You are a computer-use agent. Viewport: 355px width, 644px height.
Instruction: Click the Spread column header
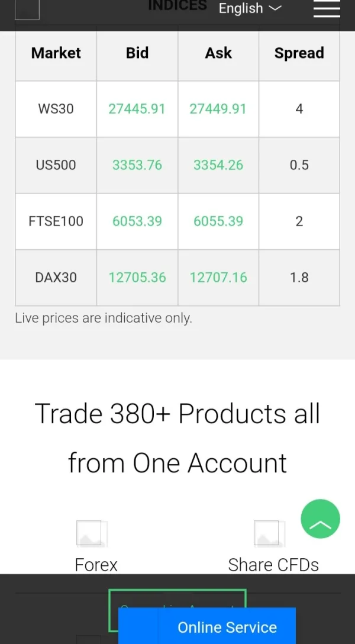click(x=299, y=53)
